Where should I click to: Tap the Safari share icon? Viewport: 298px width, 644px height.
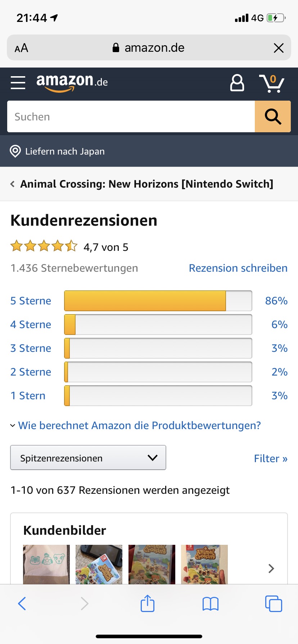click(148, 603)
